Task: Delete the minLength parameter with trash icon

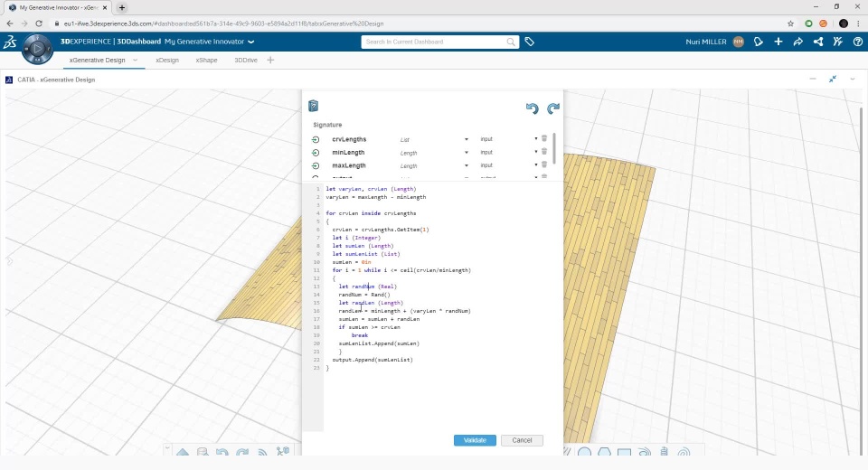Action: pos(544,152)
